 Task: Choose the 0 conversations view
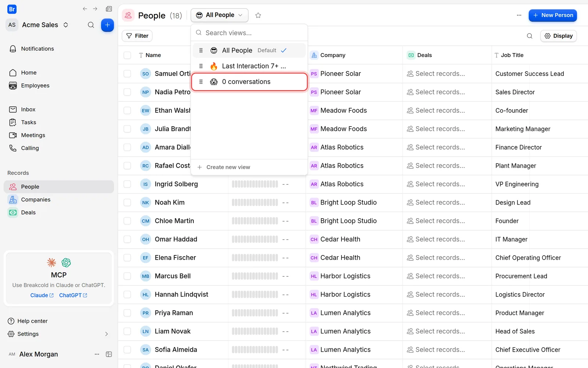[249, 82]
